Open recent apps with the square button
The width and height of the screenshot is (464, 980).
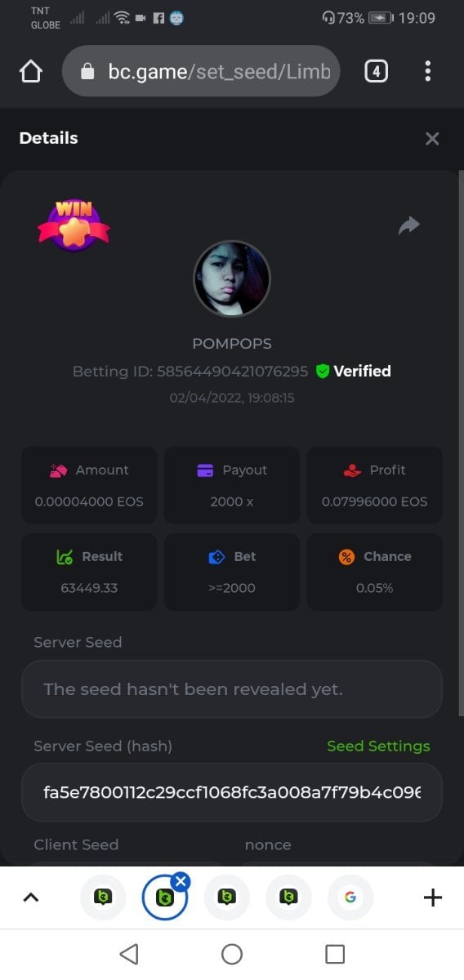tap(335, 954)
